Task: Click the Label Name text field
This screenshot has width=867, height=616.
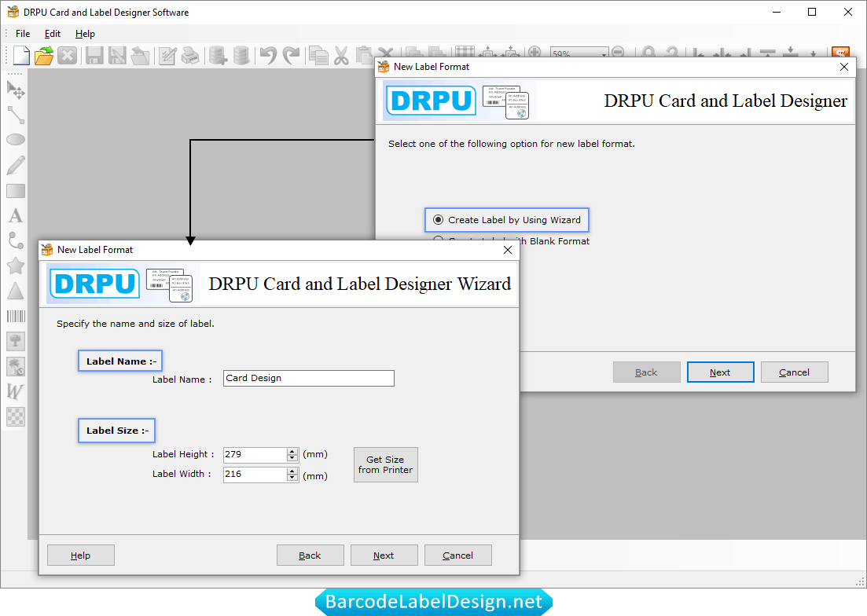Action: coord(308,378)
